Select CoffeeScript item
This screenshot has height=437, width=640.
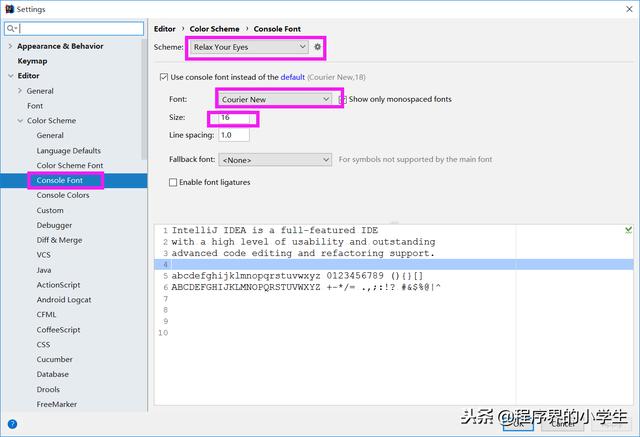click(x=58, y=330)
